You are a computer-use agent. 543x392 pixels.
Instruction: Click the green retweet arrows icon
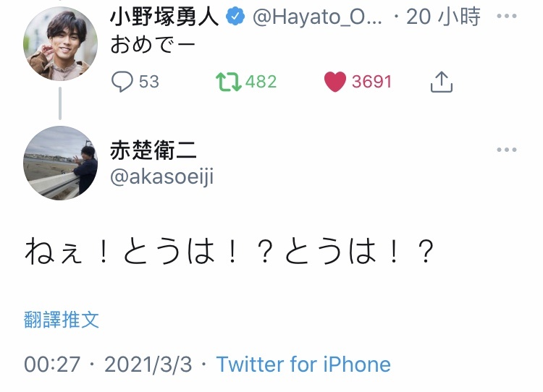pos(228,82)
